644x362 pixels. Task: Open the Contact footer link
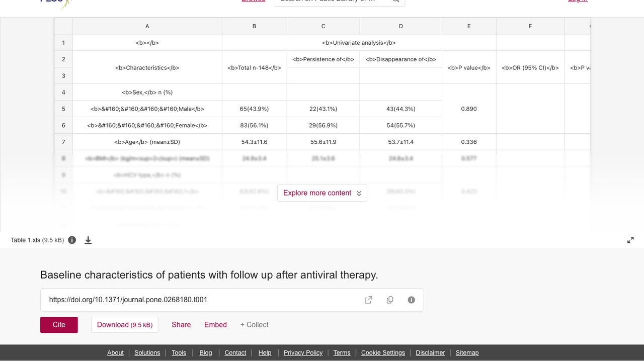point(235,353)
